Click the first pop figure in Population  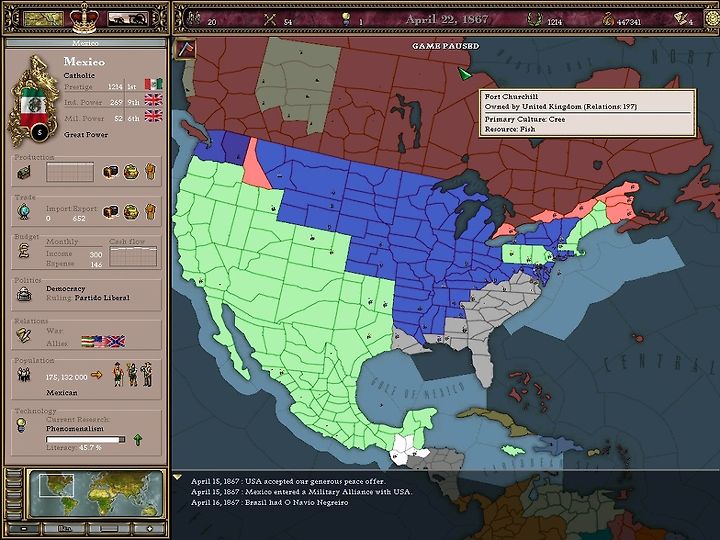coord(118,374)
